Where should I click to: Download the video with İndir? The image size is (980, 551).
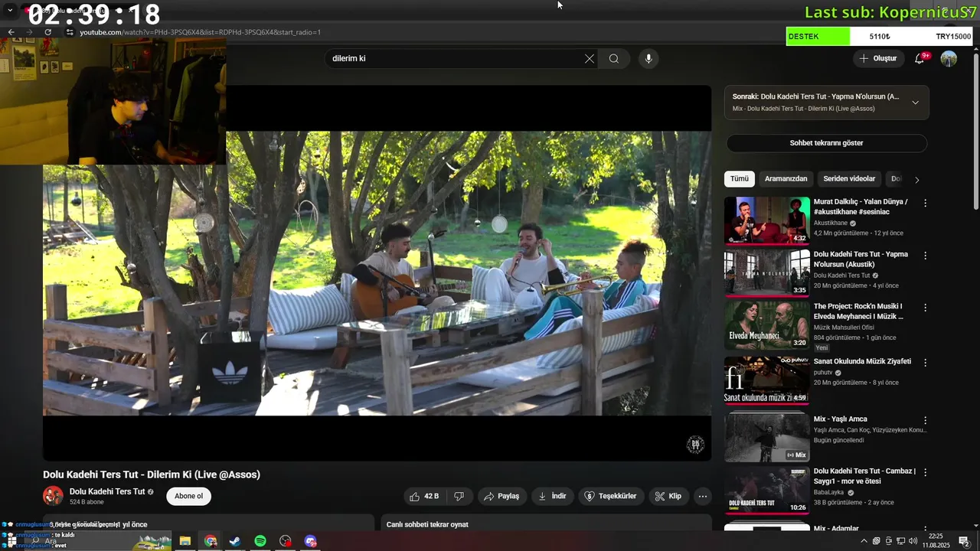pos(552,496)
